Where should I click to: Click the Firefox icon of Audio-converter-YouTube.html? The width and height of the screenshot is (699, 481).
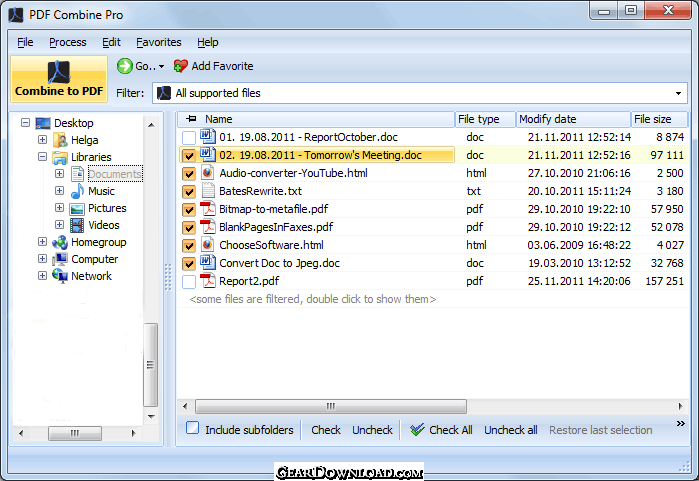(207, 172)
